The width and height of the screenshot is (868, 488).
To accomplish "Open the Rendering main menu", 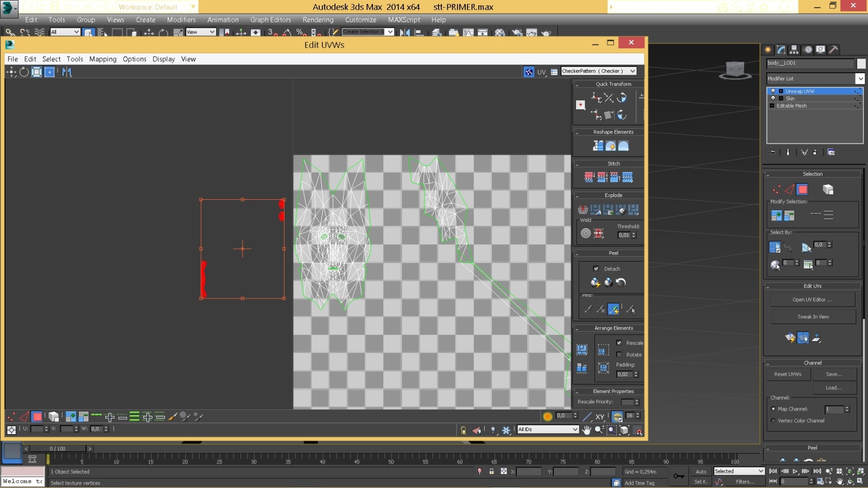I will pyautogui.click(x=318, y=20).
